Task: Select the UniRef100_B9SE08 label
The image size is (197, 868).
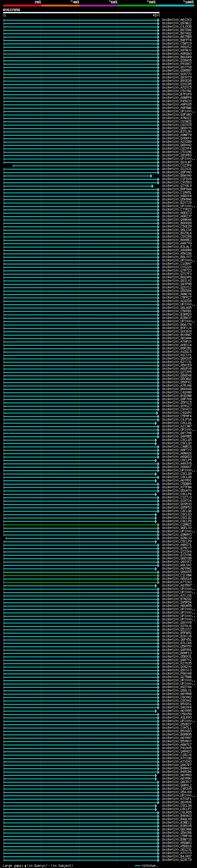Action: [176, 81]
